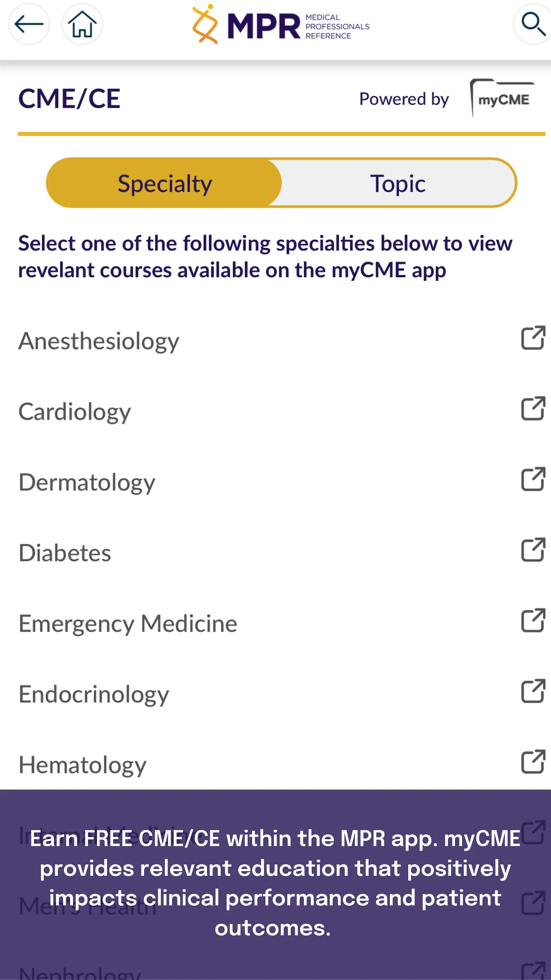This screenshot has height=980, width=551.
Task: Click the MPR logo in header
Action: [281, 25]
